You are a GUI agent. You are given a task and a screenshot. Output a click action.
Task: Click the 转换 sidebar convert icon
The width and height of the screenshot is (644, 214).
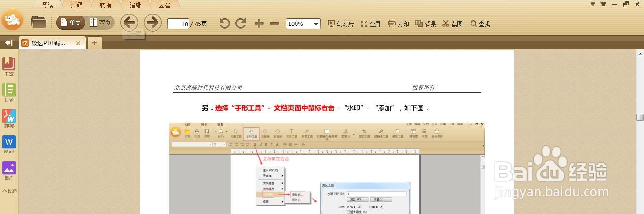[9, 119]
